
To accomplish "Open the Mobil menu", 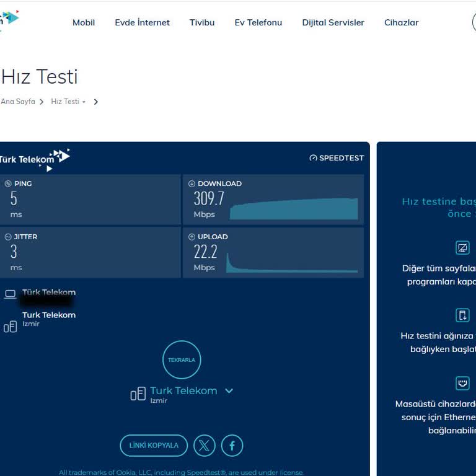I will pos(84,22).
